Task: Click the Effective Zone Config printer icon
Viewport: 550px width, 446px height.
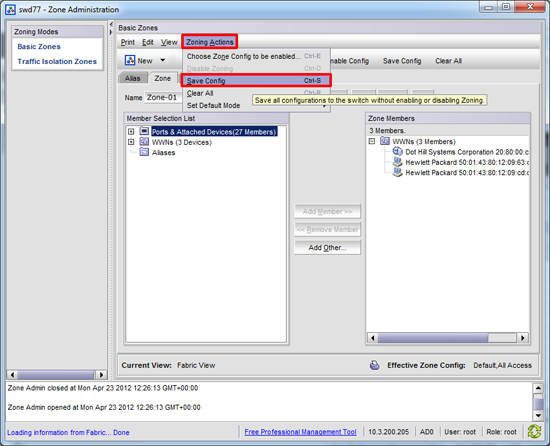Action: pos(375,365)
